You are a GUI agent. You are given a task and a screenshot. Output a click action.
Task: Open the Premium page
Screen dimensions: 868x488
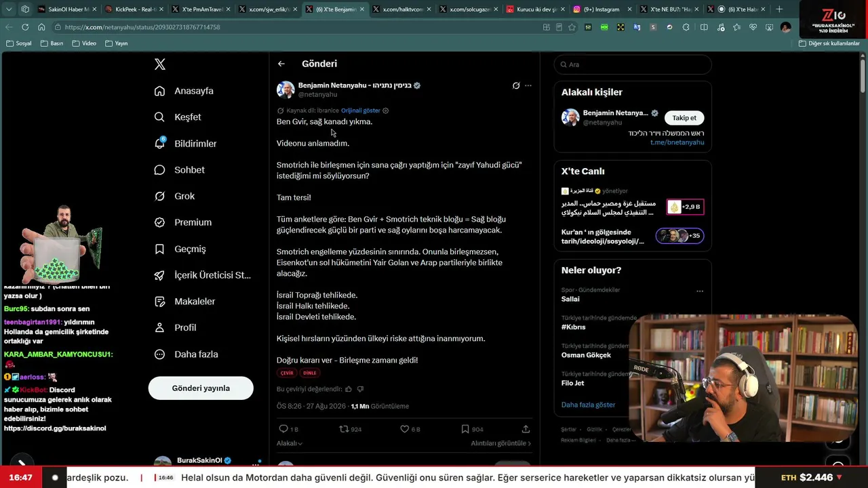(183, 222)
